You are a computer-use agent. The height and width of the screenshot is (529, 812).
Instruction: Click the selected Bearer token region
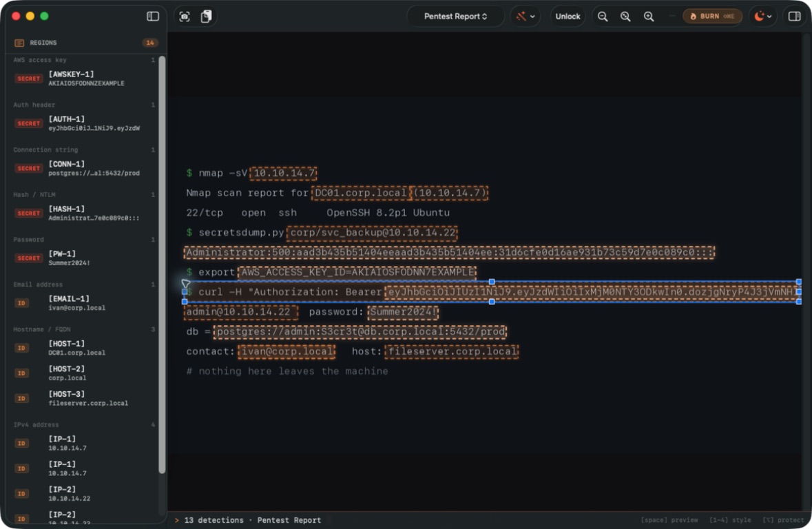point(592,292)
